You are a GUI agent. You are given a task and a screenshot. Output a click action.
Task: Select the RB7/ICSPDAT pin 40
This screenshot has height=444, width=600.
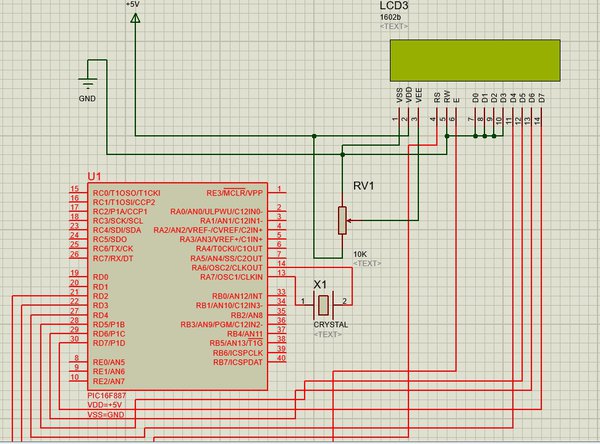click(x=277, y=362)
